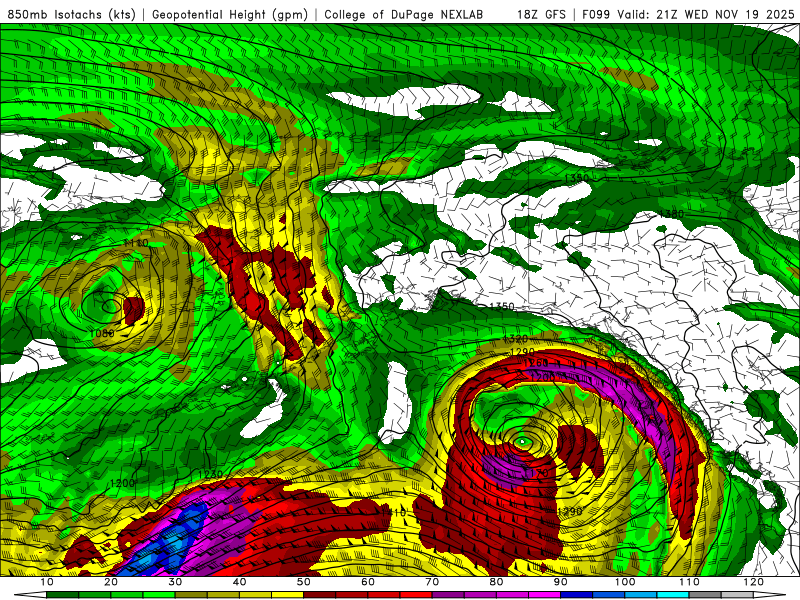Click the 10 knot legend tick label
The height and width of the screenshot is (600, 800).
pyautogui.click(x=46, y=582)
